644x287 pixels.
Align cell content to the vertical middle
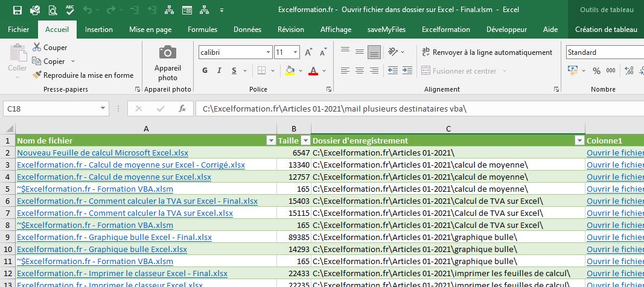(359, 52)
